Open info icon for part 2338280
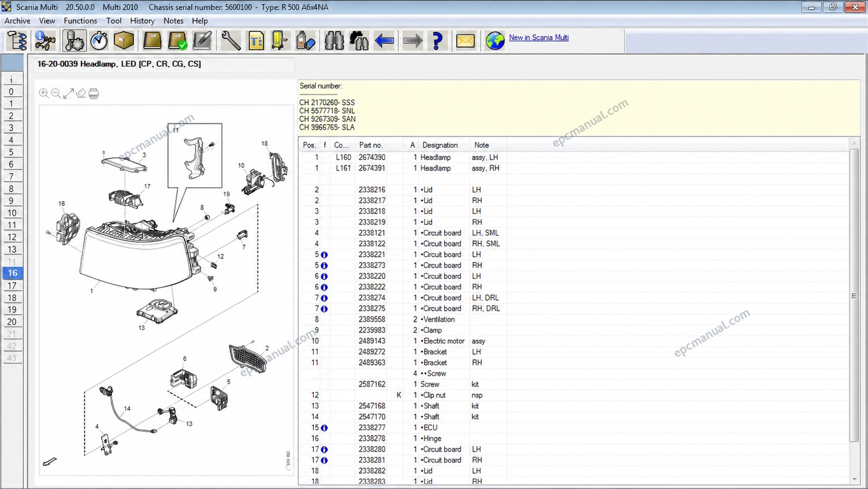This screenshot has height=489, width=868. 324,450
